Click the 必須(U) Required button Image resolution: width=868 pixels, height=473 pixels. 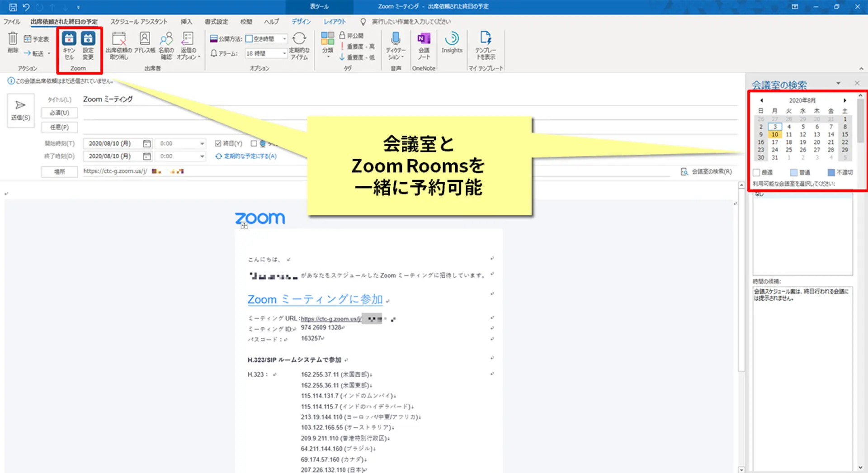pyautogui.click(x=60, y=113)
